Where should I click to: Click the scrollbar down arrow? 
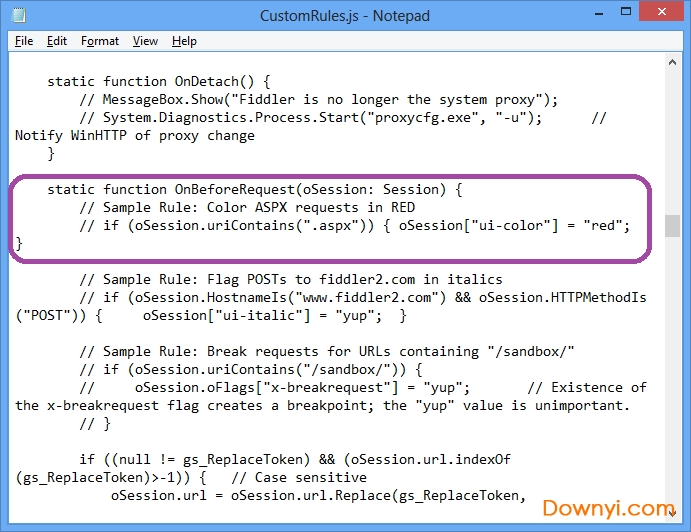click(x=674, y=522)
